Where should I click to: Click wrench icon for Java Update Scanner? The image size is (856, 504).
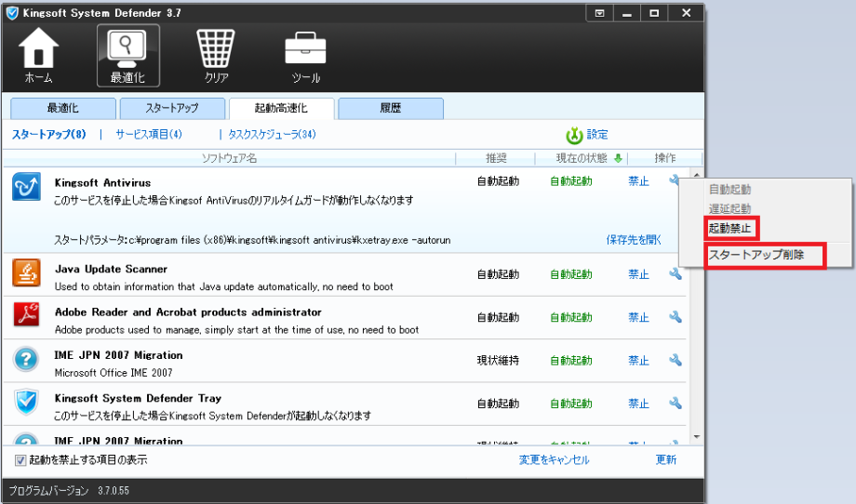point(675,274)
